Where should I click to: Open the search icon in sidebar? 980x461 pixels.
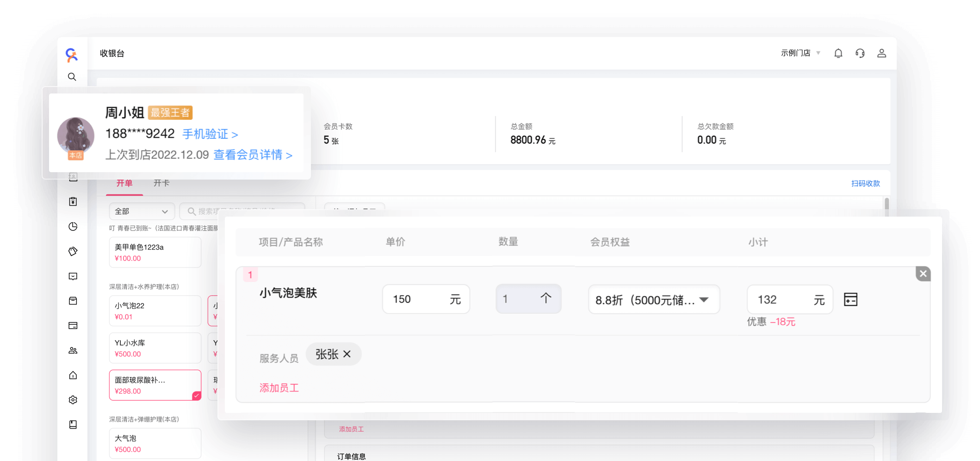(72, 77)
